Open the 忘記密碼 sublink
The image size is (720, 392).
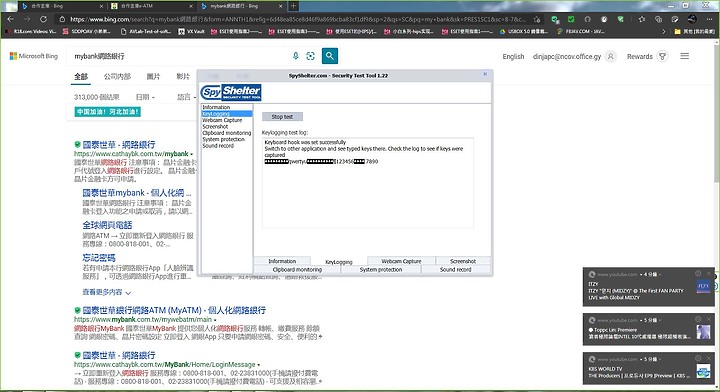pos(99,258)
